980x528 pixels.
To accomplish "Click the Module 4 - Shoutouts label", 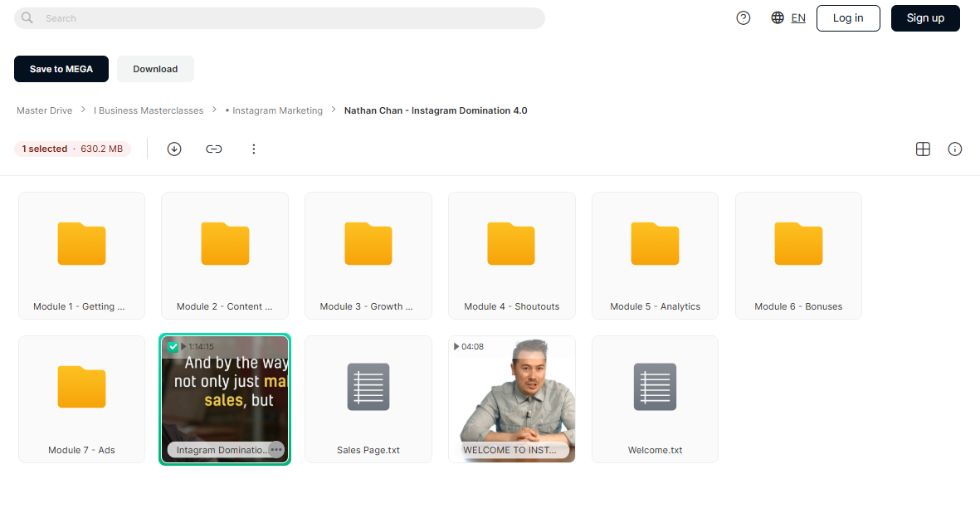I will pos(511,306).
